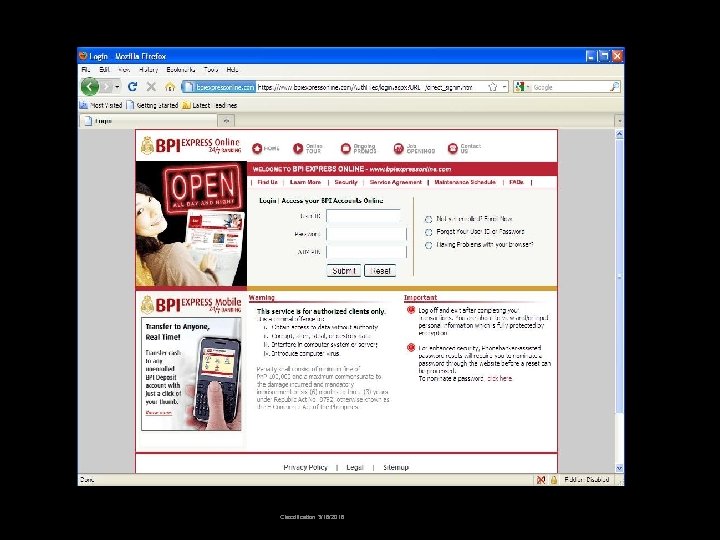The image size is (720, 540).
Task: Open the Tools menu
Action: 211,69
